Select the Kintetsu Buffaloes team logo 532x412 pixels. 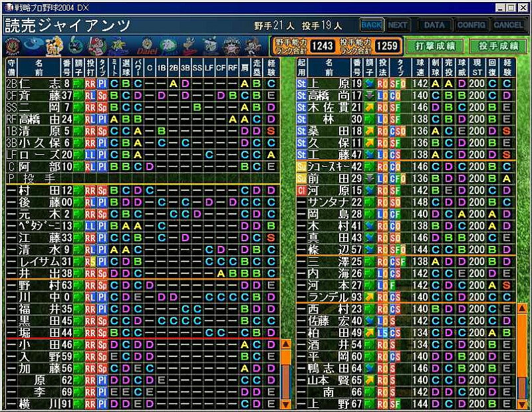click(x=189, y=46)
